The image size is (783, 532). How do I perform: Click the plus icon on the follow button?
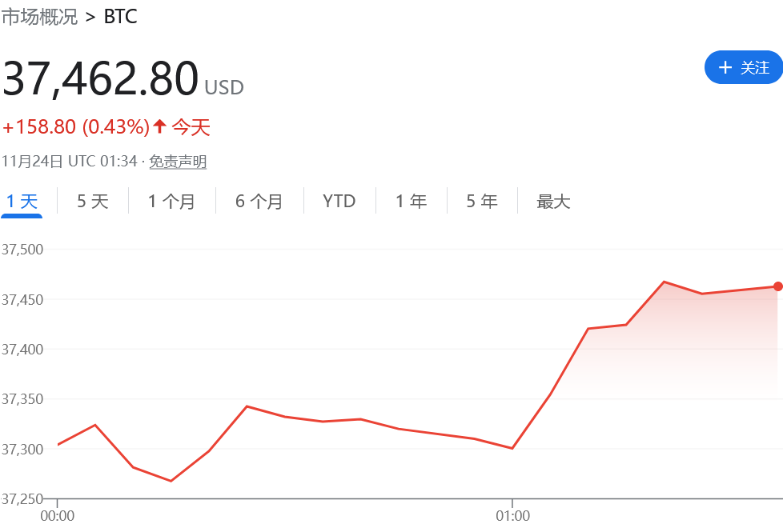coord(725,67)
